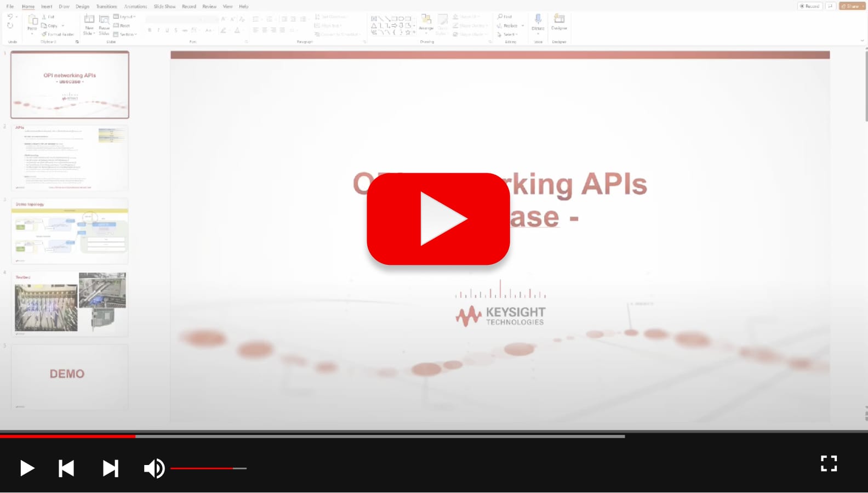Click the Copy command
Viewport: 868px width, 493px height.
point(49,26)
